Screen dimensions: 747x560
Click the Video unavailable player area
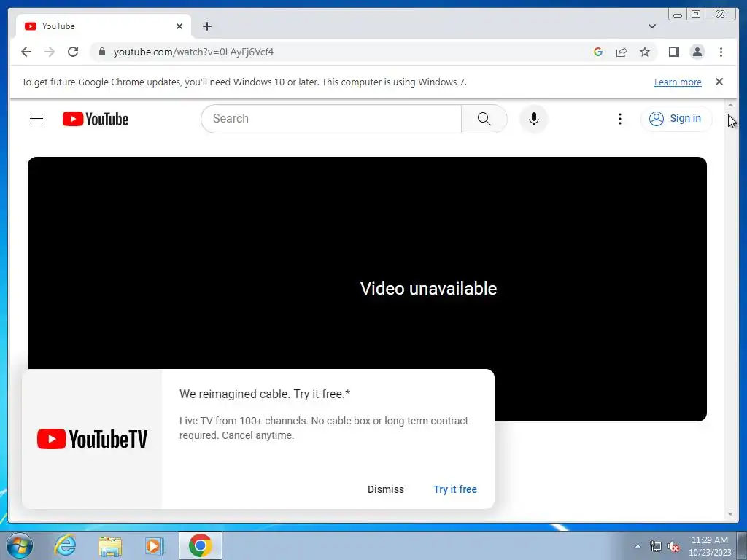click(x=368, y=289)
